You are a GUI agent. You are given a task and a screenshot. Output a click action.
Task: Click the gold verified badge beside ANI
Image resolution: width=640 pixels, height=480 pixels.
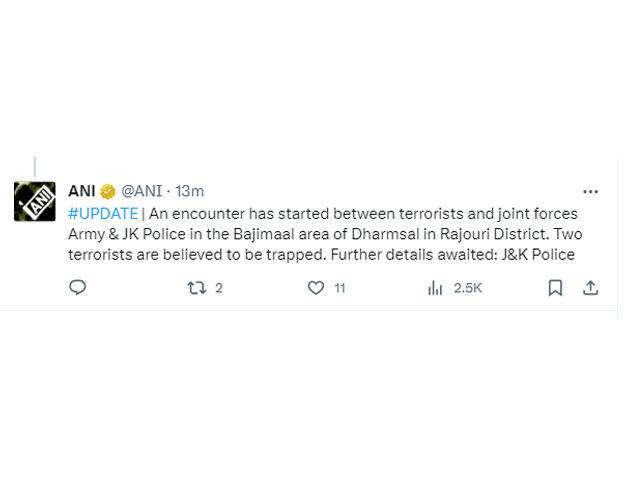tap(108, 191)
